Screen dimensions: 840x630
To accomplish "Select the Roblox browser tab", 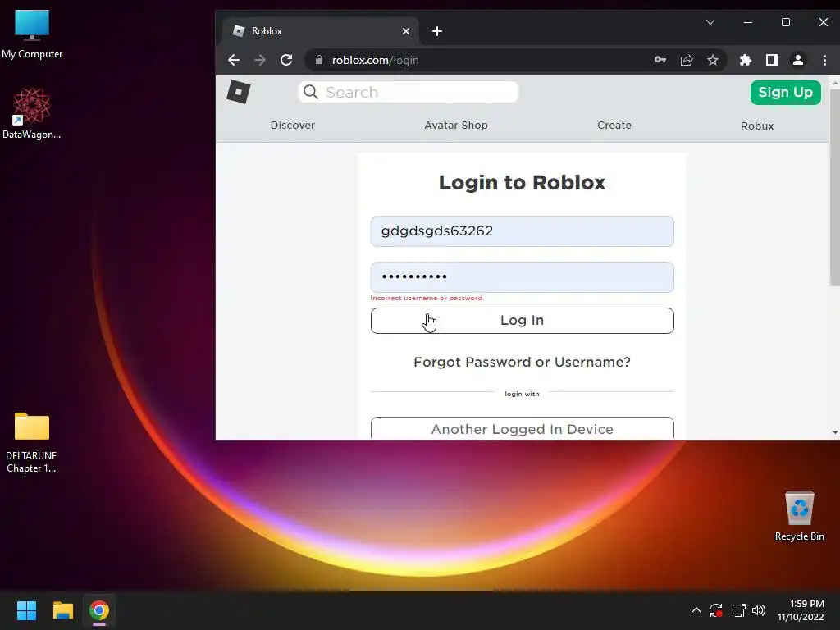I will click(x=321, y=31).
